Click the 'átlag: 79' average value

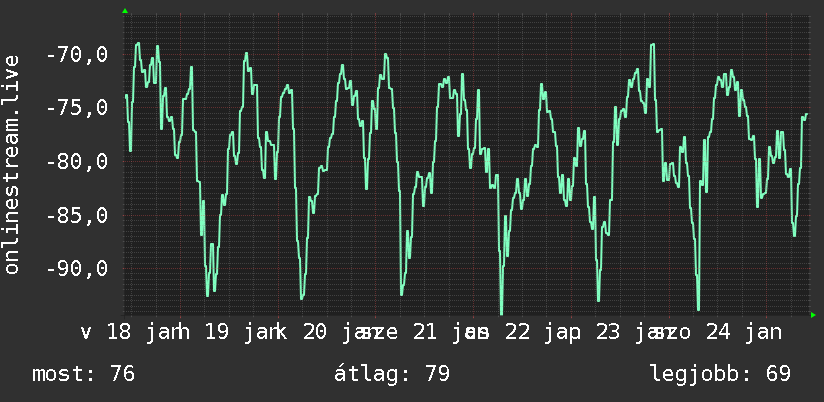(392, 374)
